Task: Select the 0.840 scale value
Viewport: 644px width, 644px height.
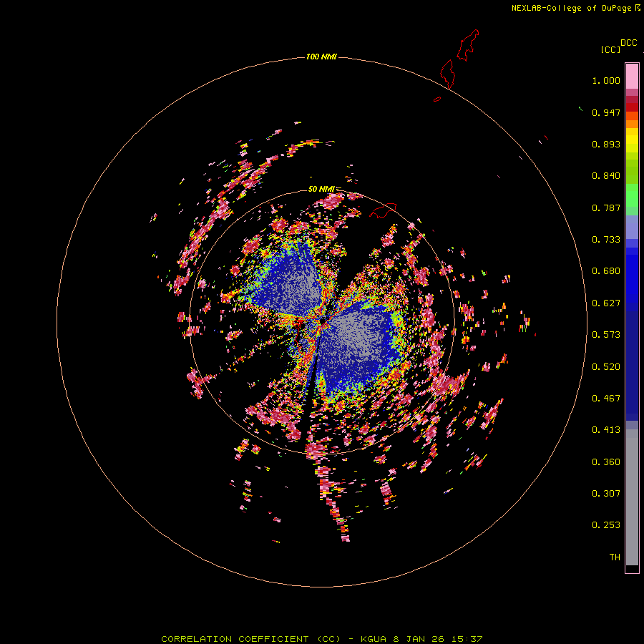Action: pyautogui.click(x=606, y=176)
